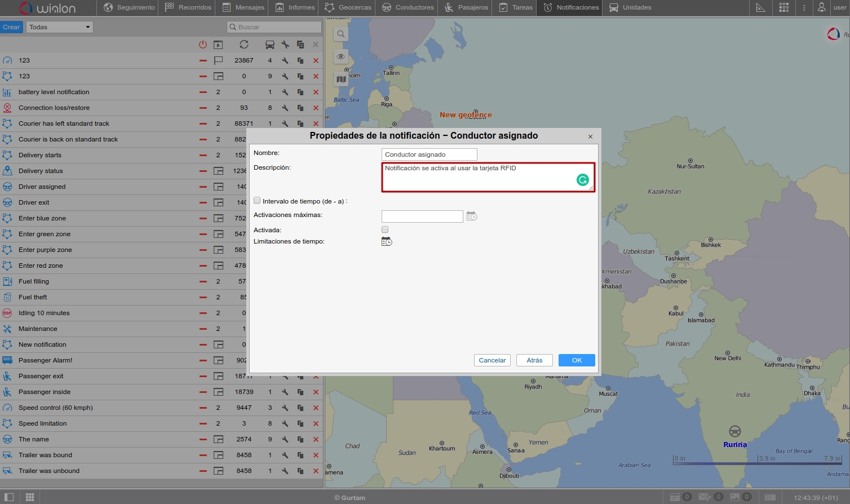Check the Activada checkbox
The image size is (850, 504).
point(385,229)
